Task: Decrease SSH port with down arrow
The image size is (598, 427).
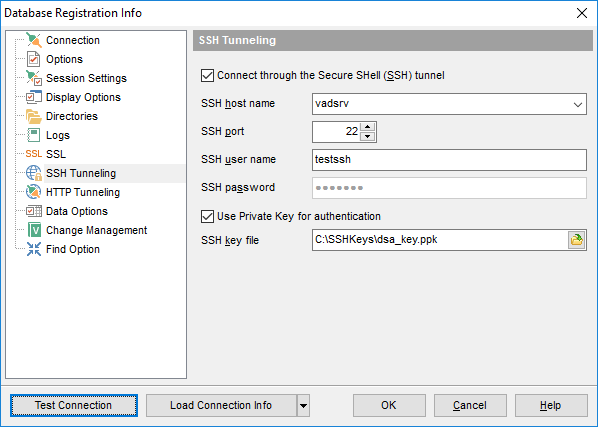Action: 368,136
